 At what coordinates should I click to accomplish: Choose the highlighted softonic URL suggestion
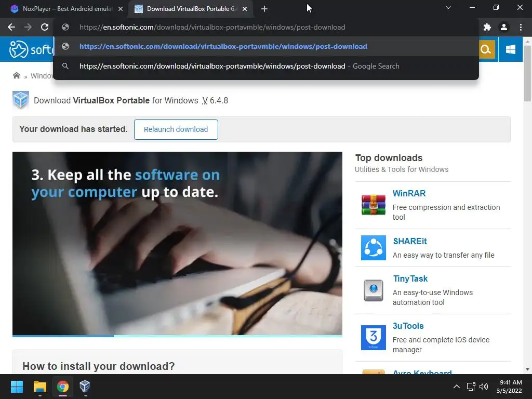(x=266, y=46)
